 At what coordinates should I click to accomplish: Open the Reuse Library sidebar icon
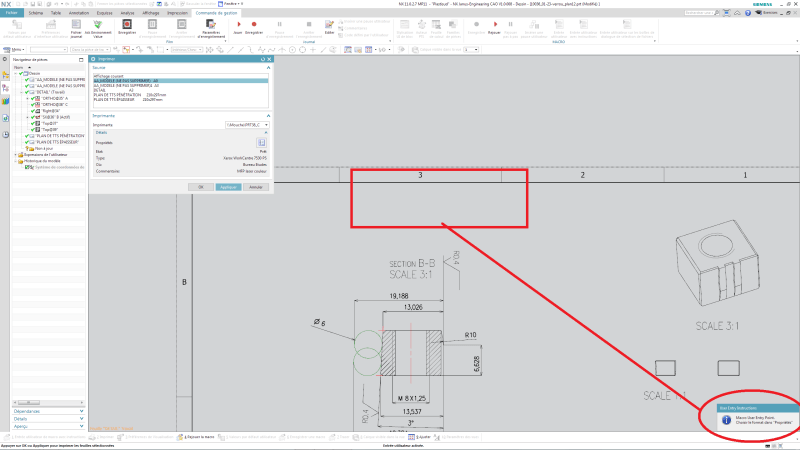click(6, 102)
